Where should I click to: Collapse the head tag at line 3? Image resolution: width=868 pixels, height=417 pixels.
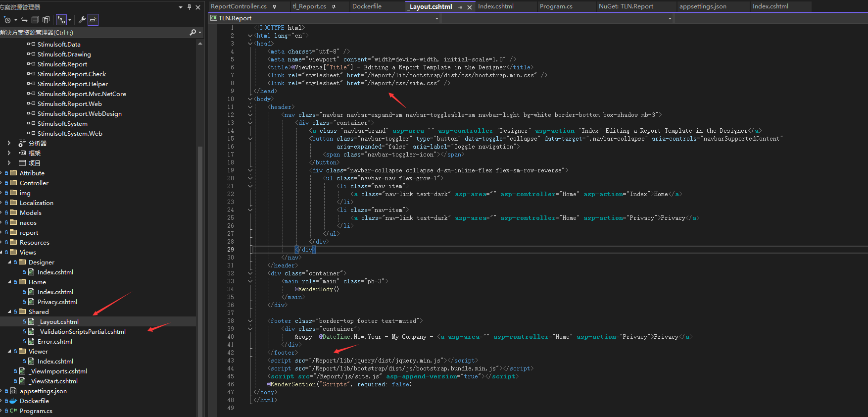(250, 44)
